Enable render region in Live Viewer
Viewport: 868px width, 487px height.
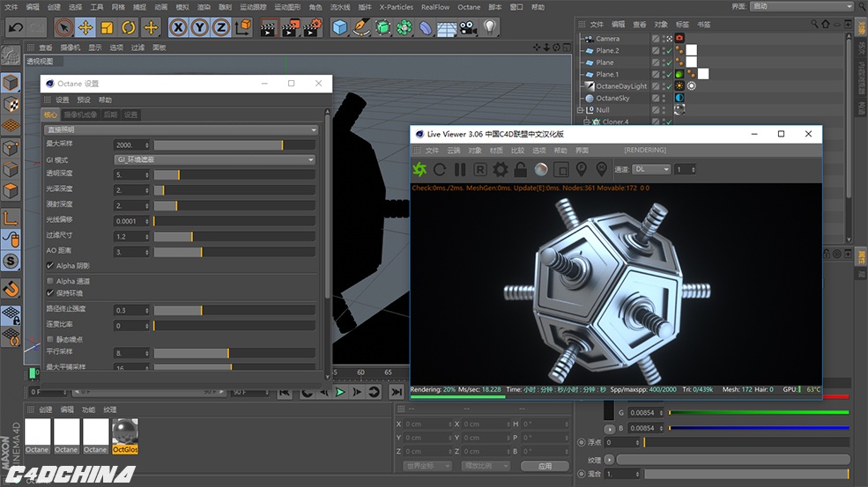tap(561, 169)
